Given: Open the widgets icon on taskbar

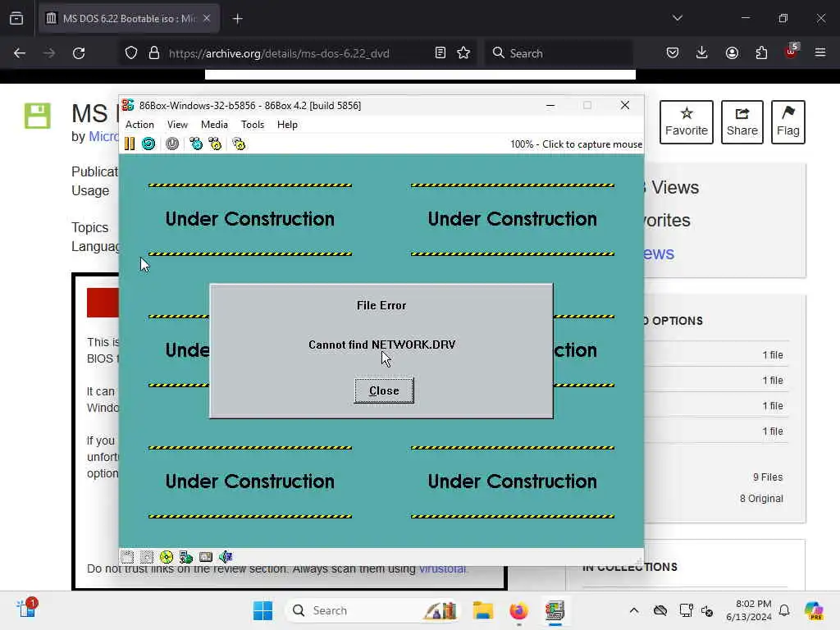Looking at the screenshot, I should pos(26,609).
